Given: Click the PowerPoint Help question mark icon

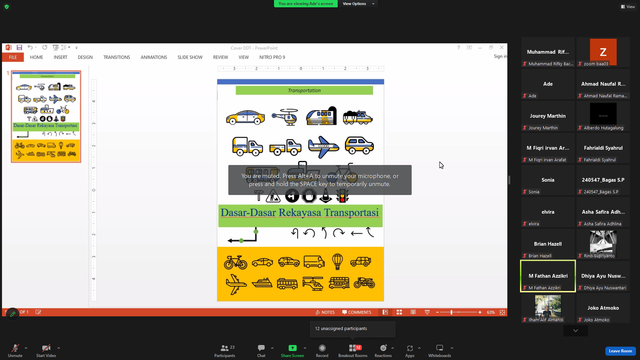Looking at the screenshot, I should (458, 48).
